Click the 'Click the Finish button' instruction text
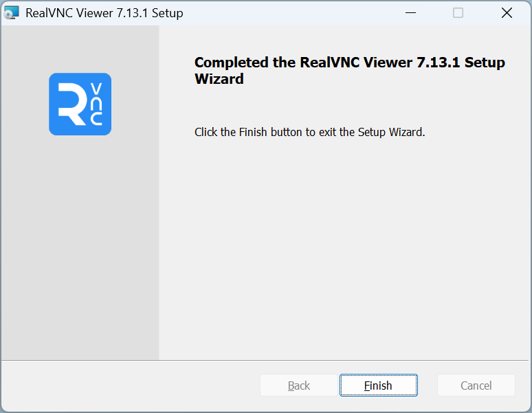Screen dimensions: 532x413 pyautogui.click(x=309, y=132)
